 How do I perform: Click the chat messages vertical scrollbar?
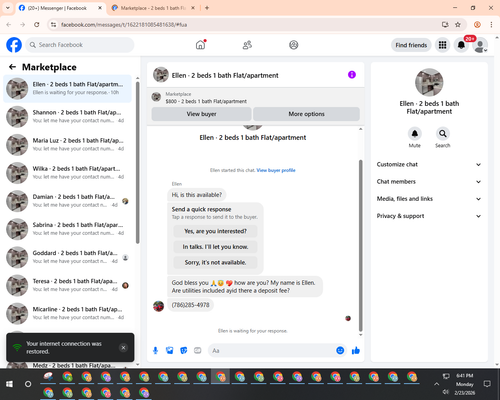pos(360,246)
